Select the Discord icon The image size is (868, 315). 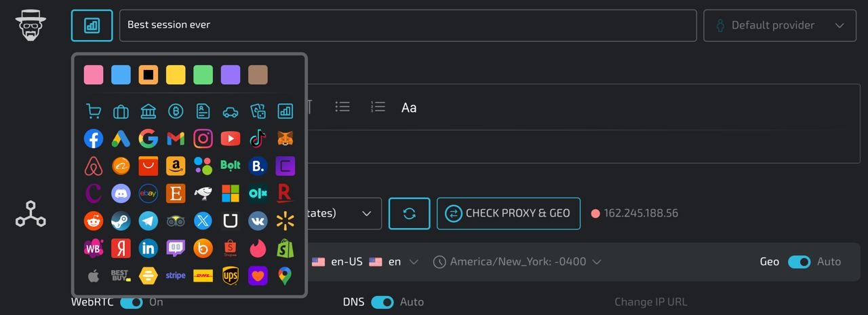[x=121, y=193]
